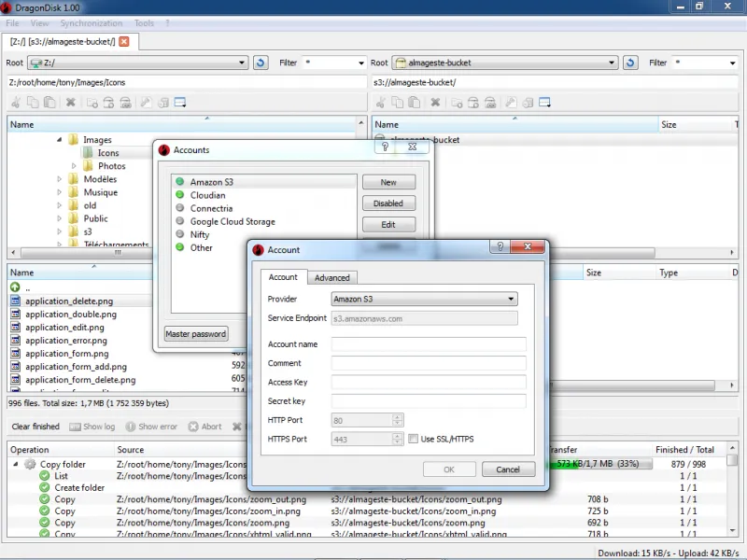This screenshot has height=560, width=747.
Task: Select the Account tab in Account dialog
Action: pyautogui.click(x=283, y=276)
